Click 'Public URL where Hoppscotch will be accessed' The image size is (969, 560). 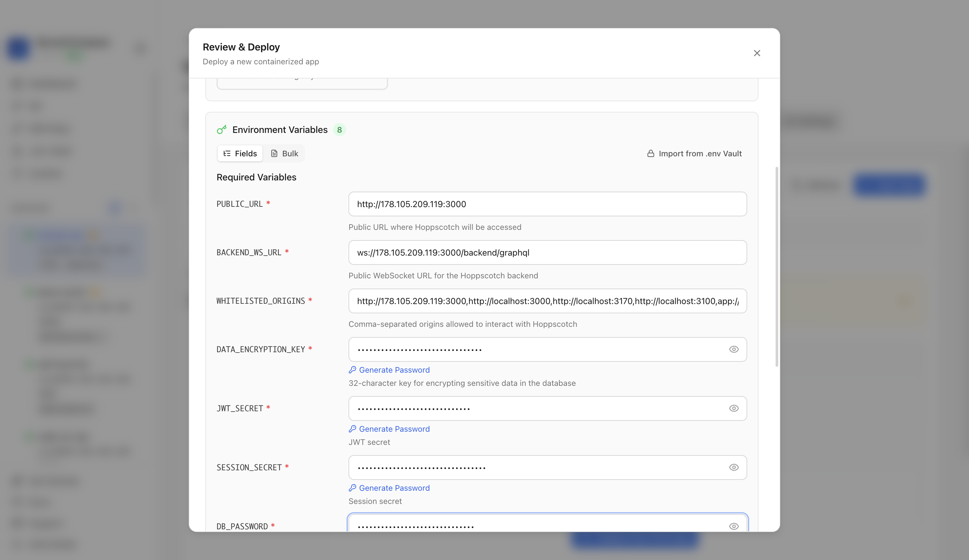(435, 227)
